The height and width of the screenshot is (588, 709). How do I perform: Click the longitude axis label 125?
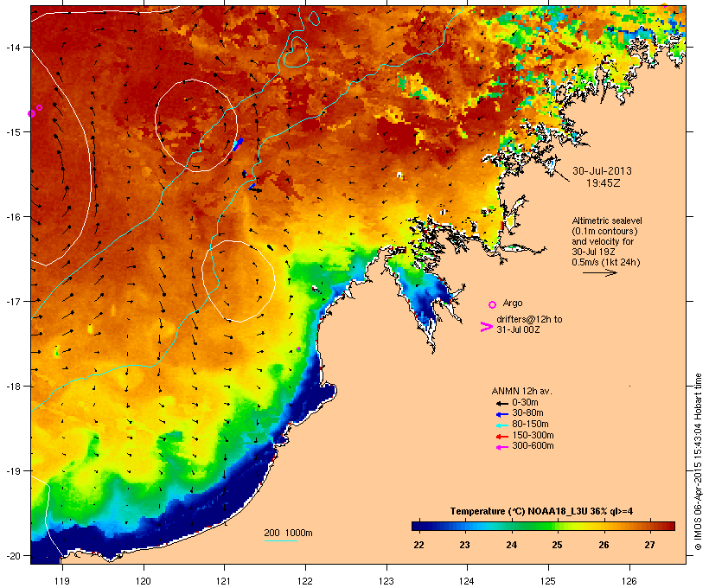click(x=548, y=581)
